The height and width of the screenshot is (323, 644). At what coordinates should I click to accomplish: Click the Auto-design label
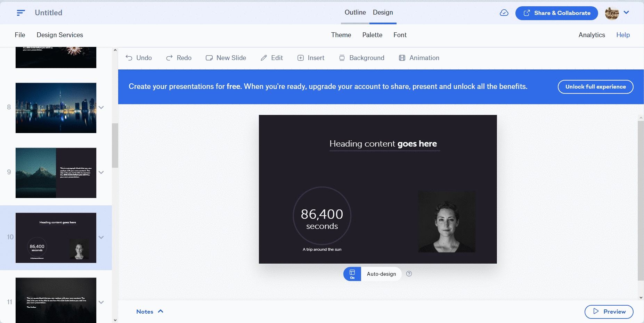click(381, 274)
